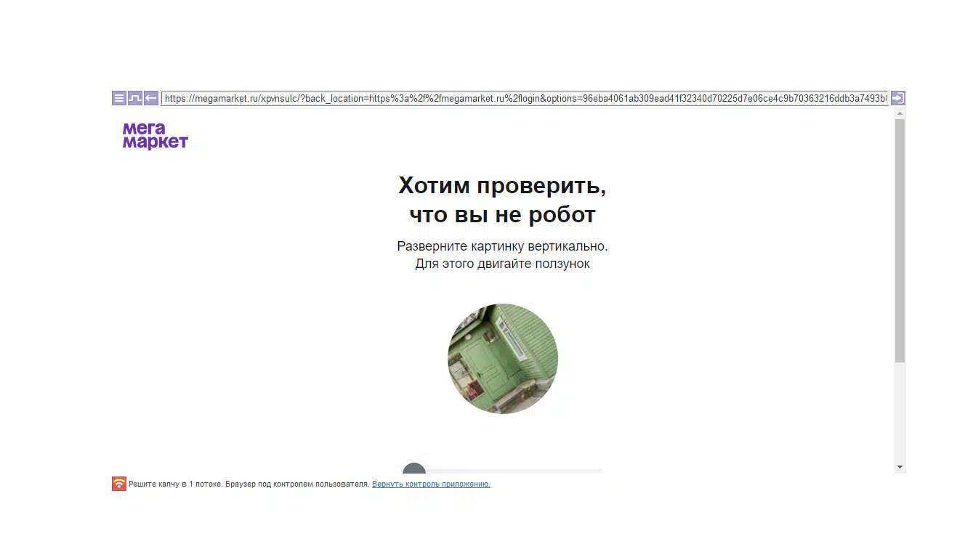Click the orange wifi status icon
Image resolution: width=965 pixels, height=560 pixels.
[119, 484]
